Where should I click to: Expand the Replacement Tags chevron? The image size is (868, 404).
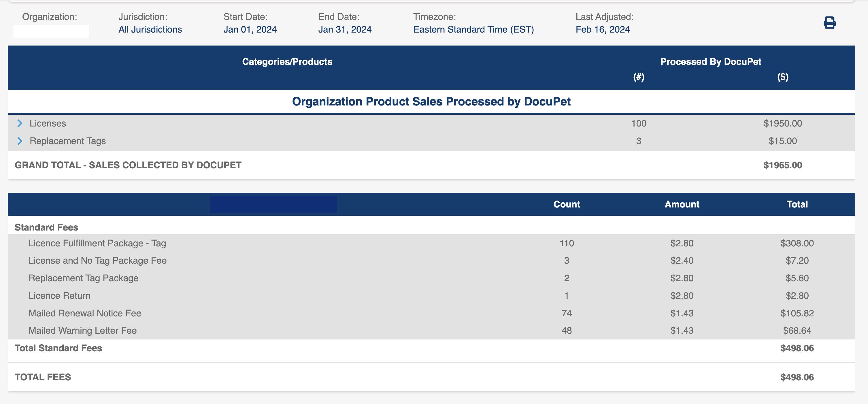pos(20,141)
